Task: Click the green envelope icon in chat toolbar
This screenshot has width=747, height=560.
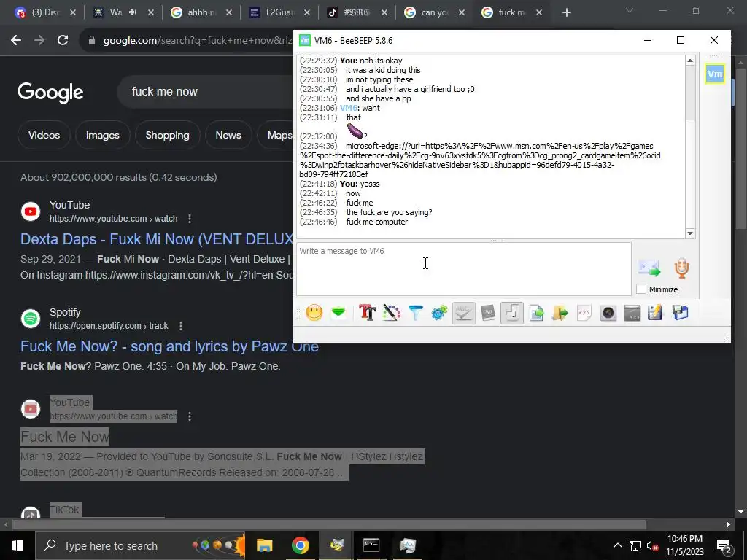Action: [x=338, y=313]
